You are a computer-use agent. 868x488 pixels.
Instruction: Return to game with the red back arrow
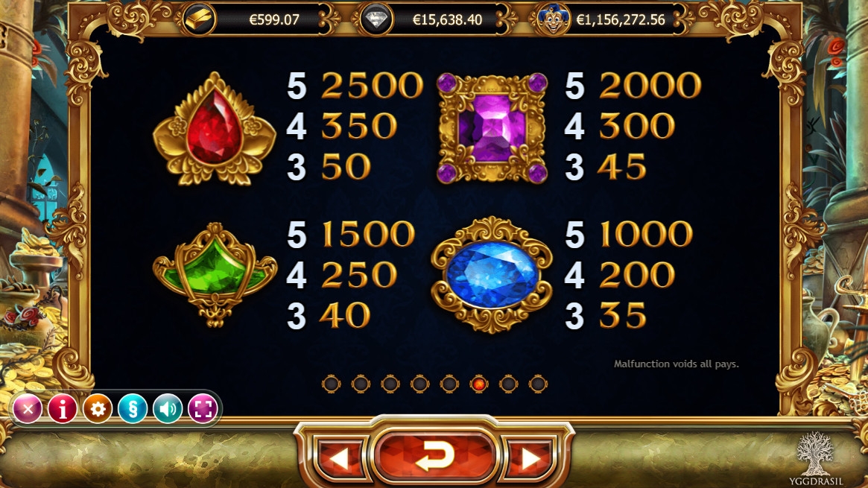point(434,455)
